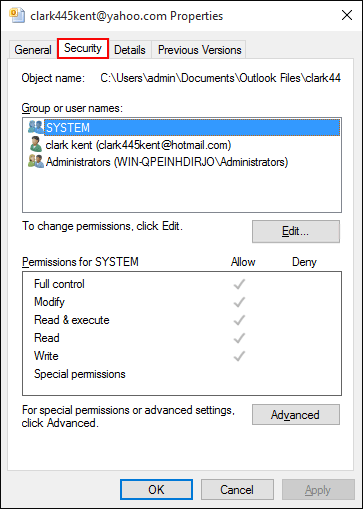Viewport: 363px width, 509px height.
Task: Click the Cancel button
Action: pos(237,490)
